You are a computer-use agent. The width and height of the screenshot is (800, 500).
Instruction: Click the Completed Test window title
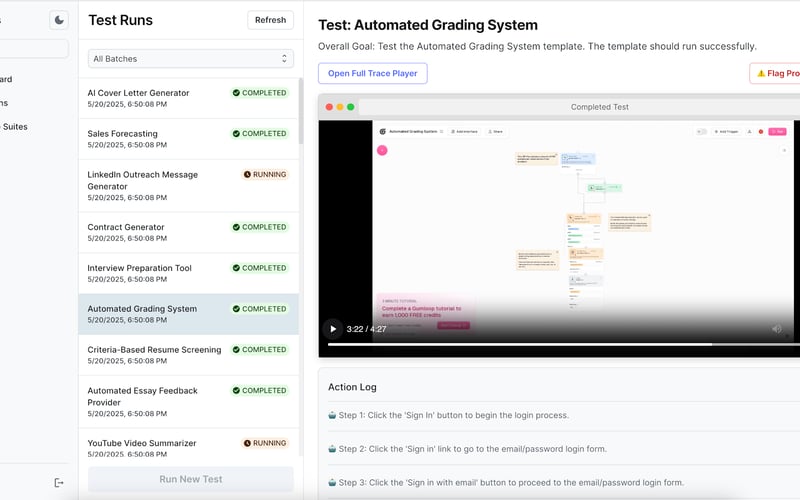coord(599,107)
